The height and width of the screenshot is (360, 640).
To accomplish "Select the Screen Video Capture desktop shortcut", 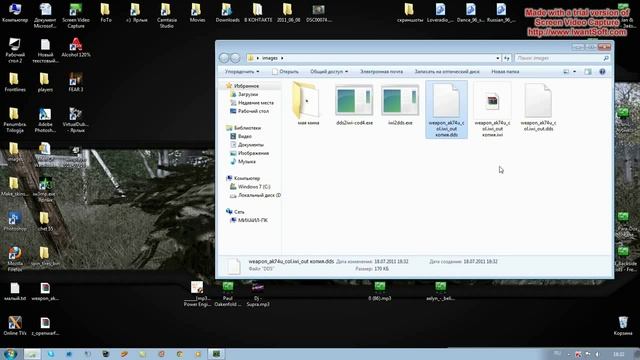I will pos(76,15).
